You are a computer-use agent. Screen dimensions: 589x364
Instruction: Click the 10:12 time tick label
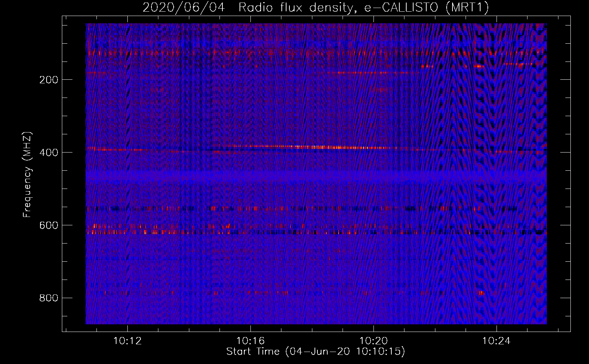[x=127, y=341]
